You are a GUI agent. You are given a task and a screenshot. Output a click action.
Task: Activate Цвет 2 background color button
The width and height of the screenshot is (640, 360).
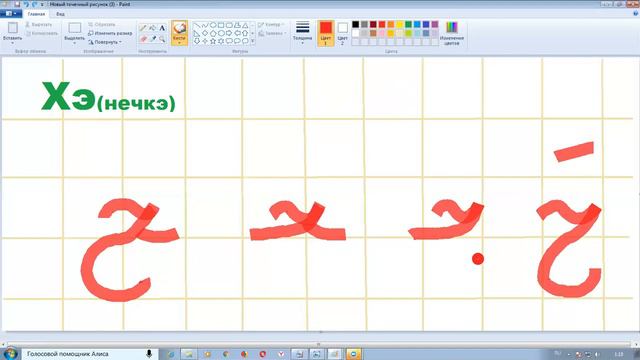(342, 33)
